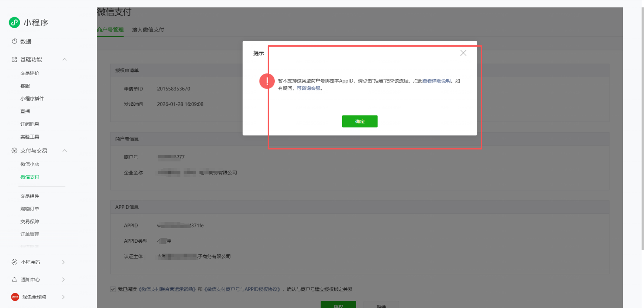The width and height of the screenshot is (644, 308).
Task: Click the 发起时间 value 2026-01-28 16:09:08
Action: click(180, 104)
